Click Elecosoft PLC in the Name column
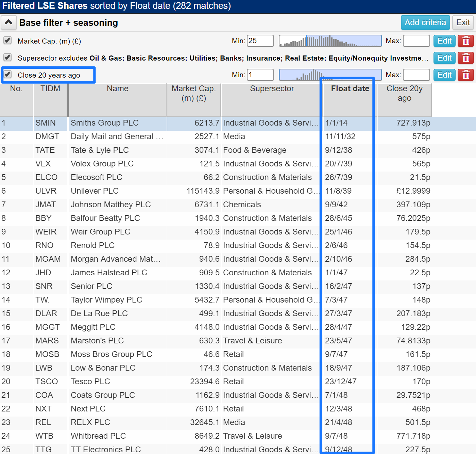 pos(97,177)
